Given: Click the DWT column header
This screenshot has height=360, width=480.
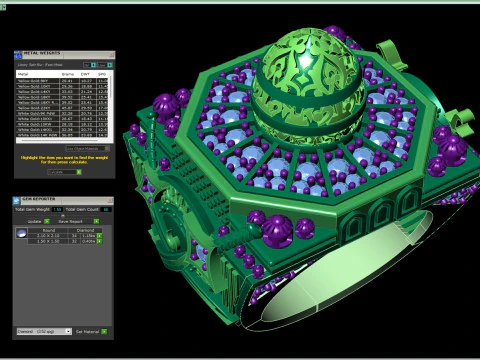Looking at the screenshot, I should pos(85,74).
